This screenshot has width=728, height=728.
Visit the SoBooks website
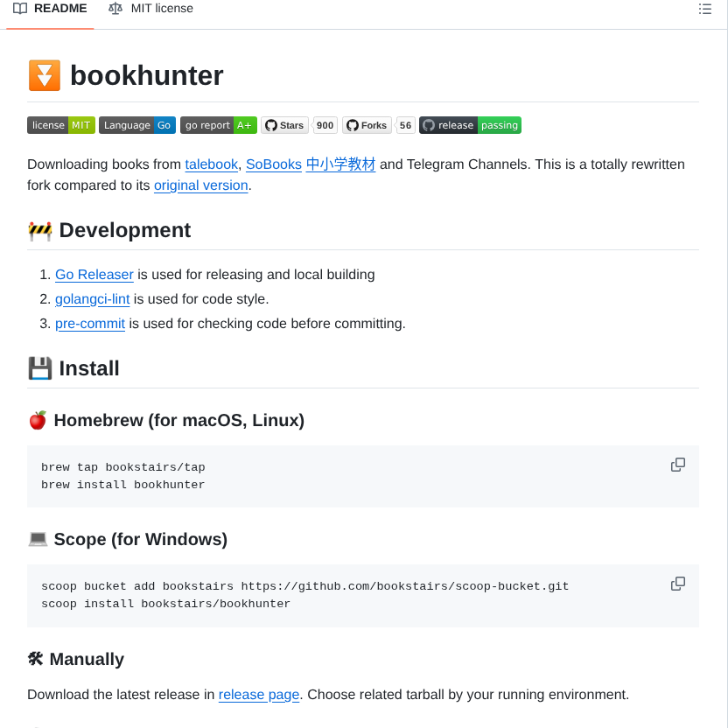pyautogui.click(x=273, y=164)
